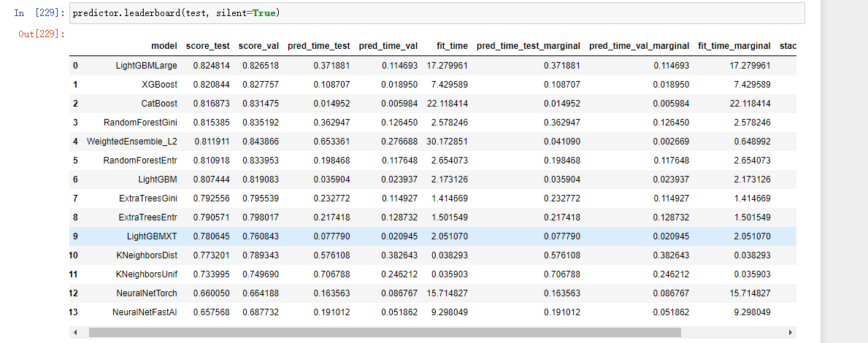Click the KNeighborsUnif model name

click(146, 274)
